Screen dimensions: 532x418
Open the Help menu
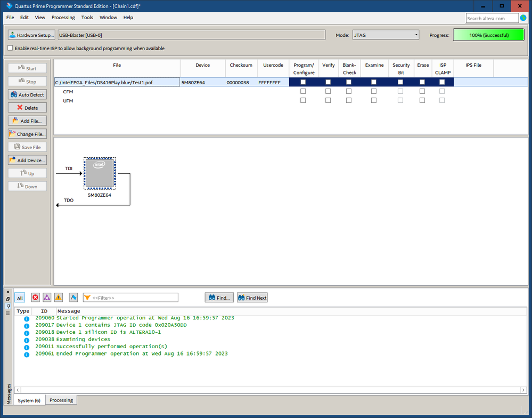(128, 17)
